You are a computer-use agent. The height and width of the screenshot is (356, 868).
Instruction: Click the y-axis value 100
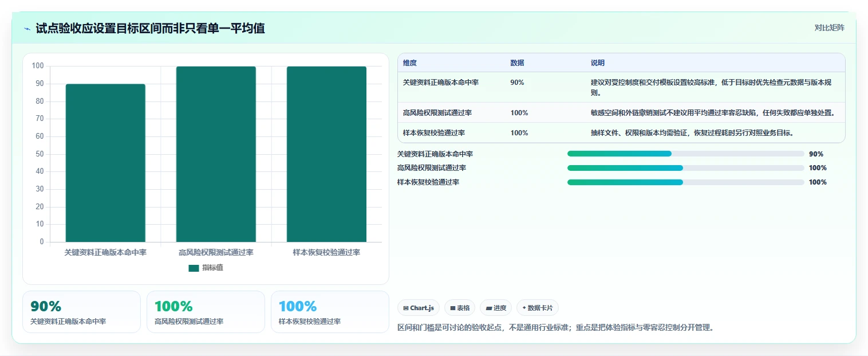click(38, 66)
